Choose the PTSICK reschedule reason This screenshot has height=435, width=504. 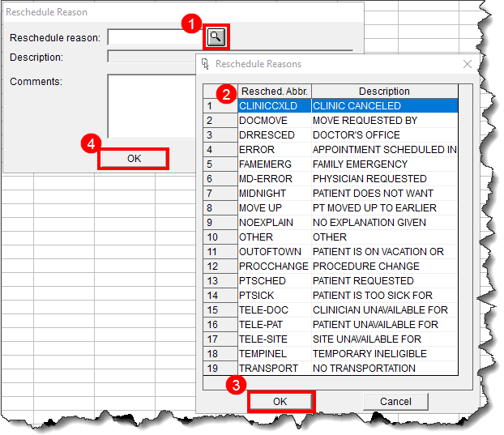(x=256, y=296)
